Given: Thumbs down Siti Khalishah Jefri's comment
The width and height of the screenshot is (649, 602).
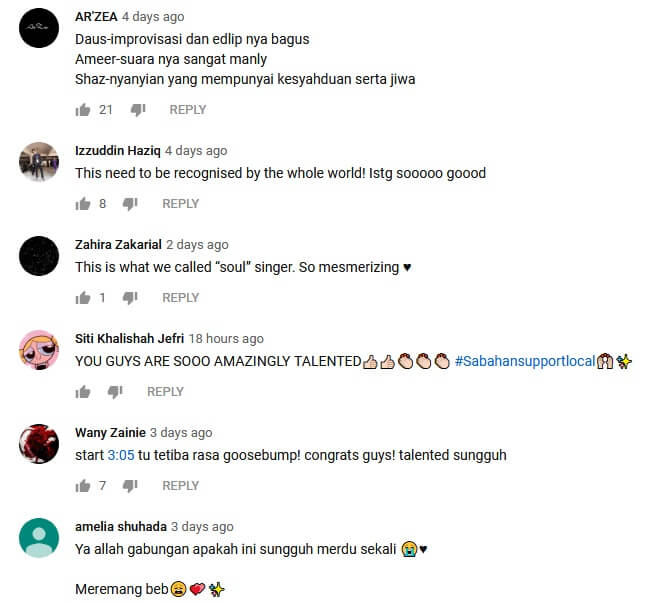Looking at the screenshot, I should [x=115, y=392].
